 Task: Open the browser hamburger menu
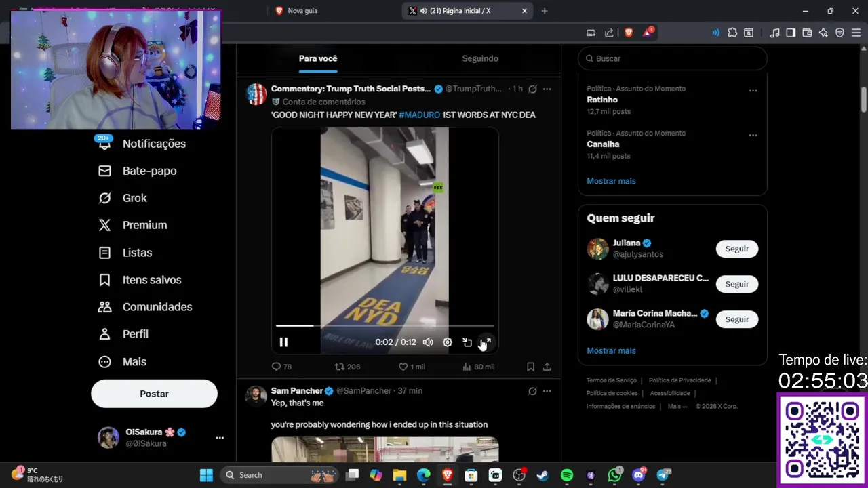pyautogui.click(x=856, y=33)
